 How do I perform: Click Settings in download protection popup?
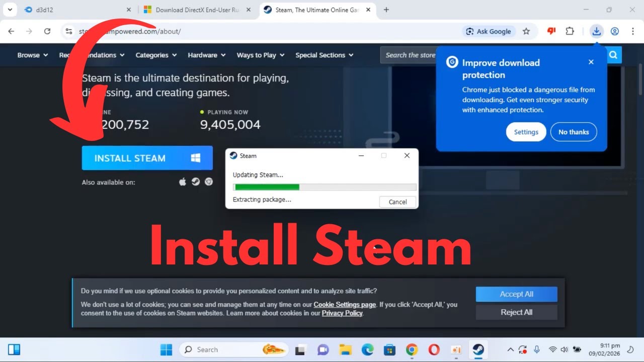tap(526, 132)
